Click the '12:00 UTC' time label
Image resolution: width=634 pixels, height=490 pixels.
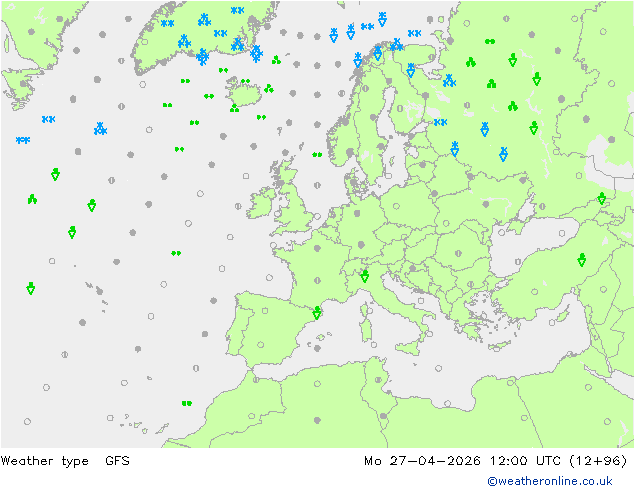click(x=525, y=460)
